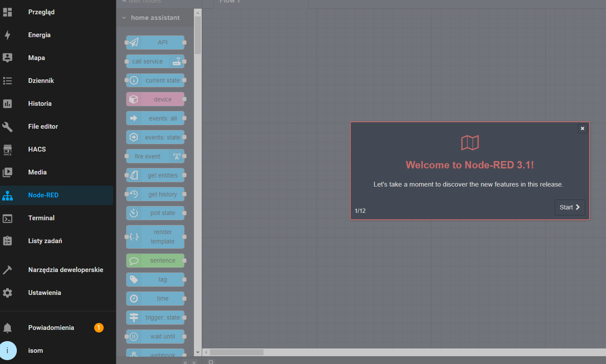606x364 pixels.
Task: Select the webhook node
Action: pos(155,353)
